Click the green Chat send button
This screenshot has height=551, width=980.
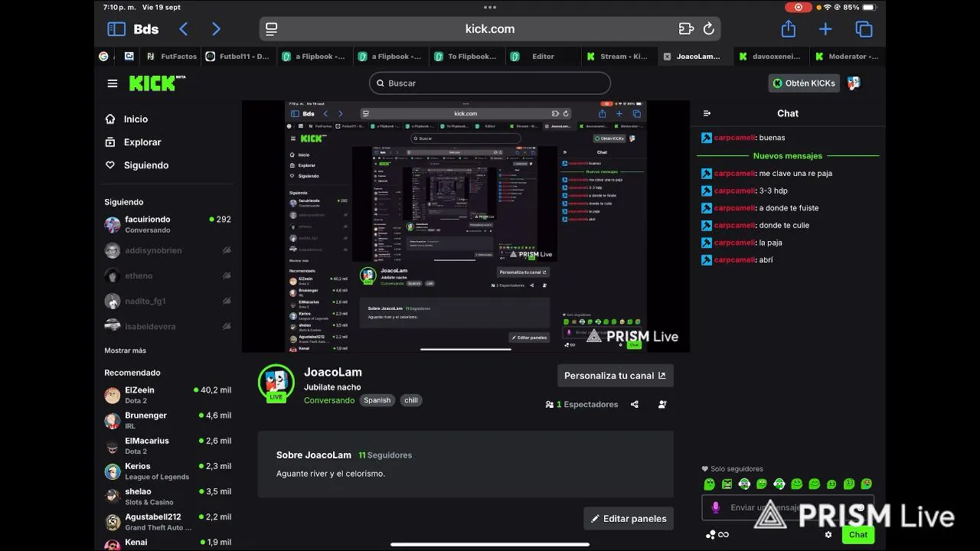tap(858, 535)
